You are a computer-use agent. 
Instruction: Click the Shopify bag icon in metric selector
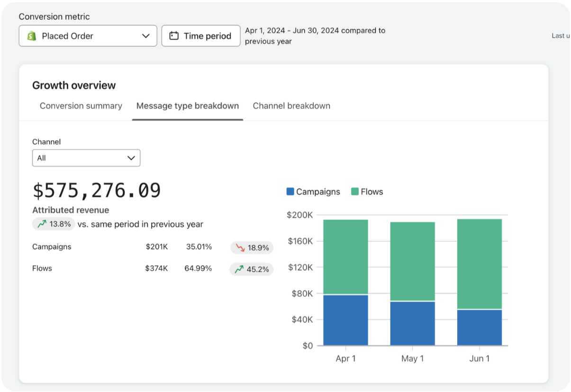32,36
